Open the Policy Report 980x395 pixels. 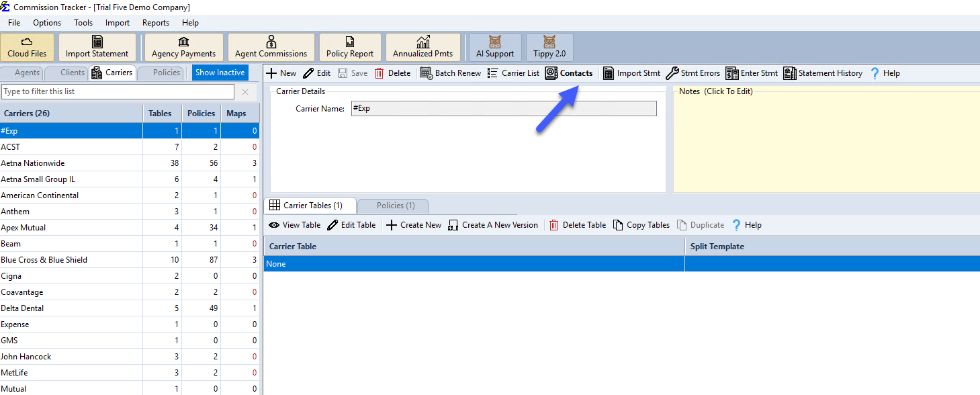(350, 47)
